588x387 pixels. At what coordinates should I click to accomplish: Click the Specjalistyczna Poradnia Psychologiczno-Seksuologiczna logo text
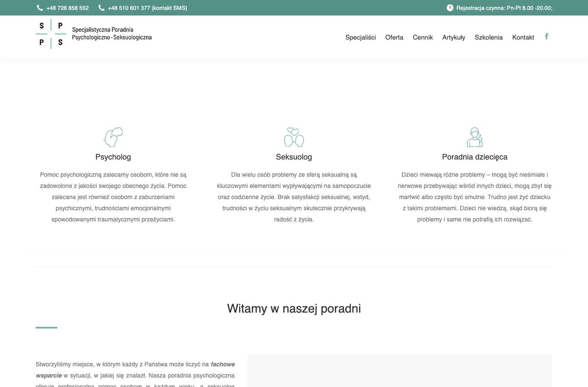pyautogui.click(x=112, y=34)
